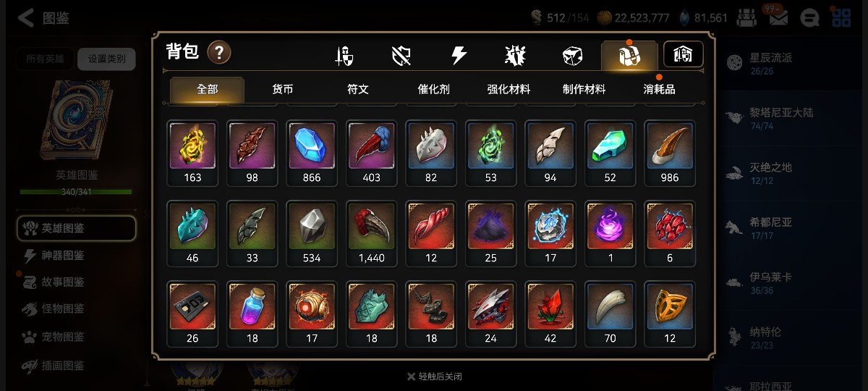Screen dimensions: 868x391
Task: Click the 设置类别 button
Action: (106, 59)
